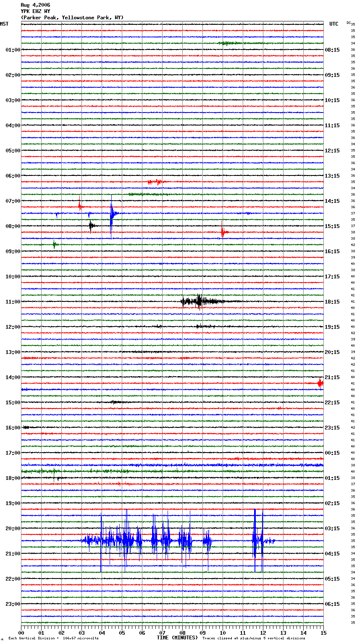The height and width of the screenshot is (644, 357).
Task: Select the 01:00 MST time label
Action: pyautogui.click(x=13, y=50)
